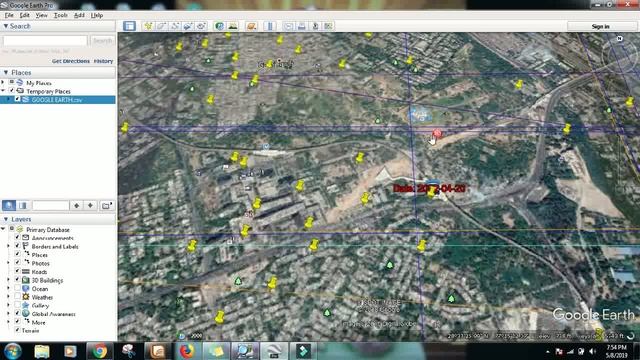The image size is (640, 360).
Task: Click the Get Directions link
Action: point(71,61)
